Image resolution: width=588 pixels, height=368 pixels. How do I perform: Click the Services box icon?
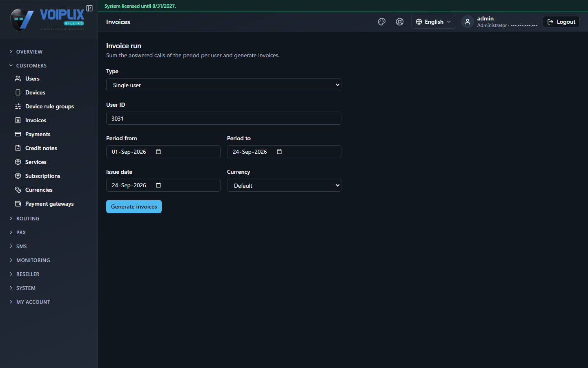tap(18, 162)
